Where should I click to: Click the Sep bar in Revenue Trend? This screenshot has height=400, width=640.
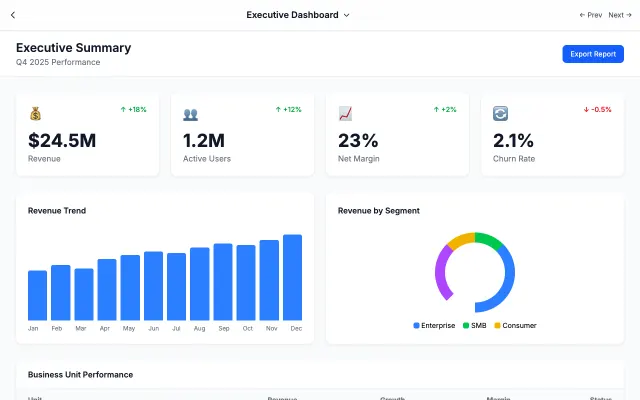tap(223, 282)
